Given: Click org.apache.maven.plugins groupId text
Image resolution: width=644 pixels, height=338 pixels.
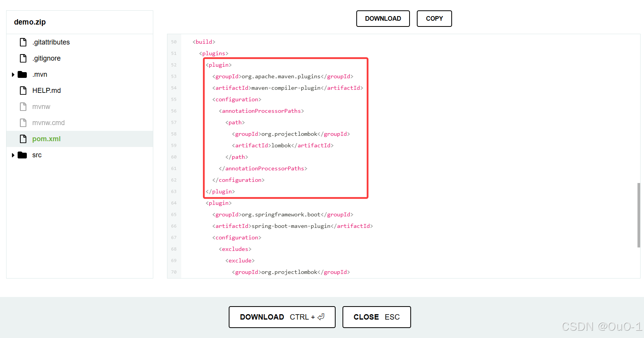Looking at the screenshot, I should 281,76.
